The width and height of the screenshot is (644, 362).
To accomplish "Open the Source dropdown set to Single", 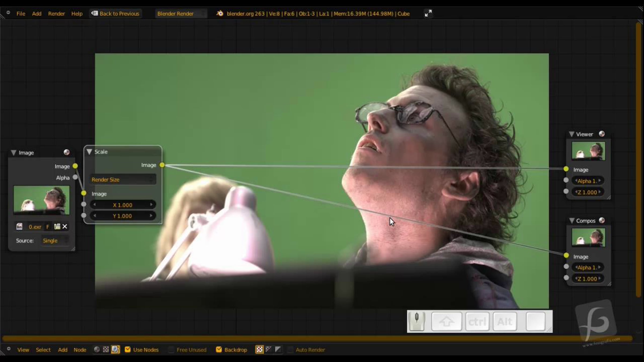I will pos(55,241).
